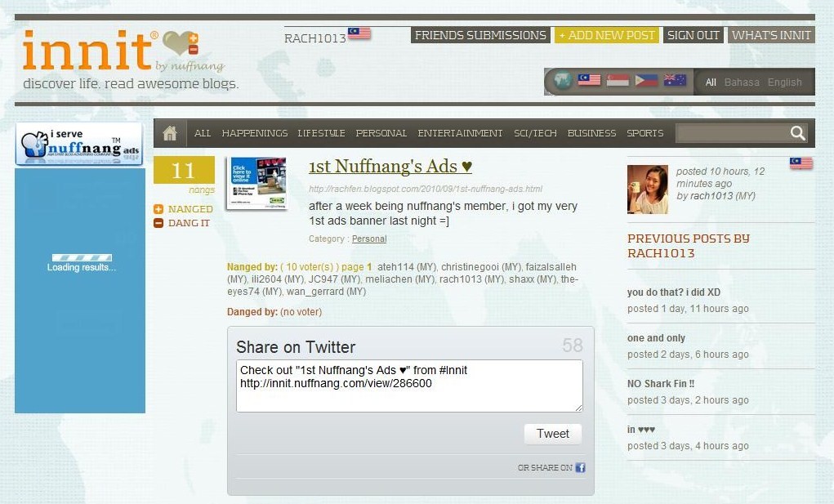This screenshot has width=834, height=504.
Task: Click the Tweet button
Action: coord(553,434)
